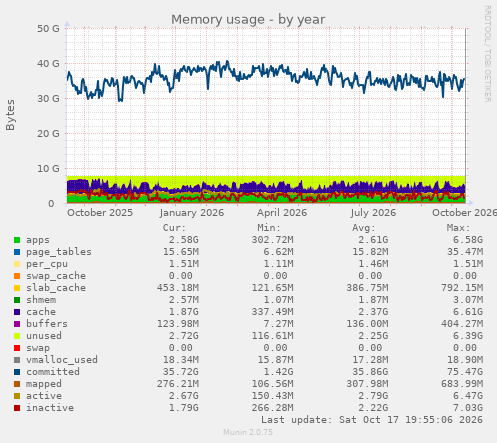Click the 'Munin 2.0.75' version footer
The image size is (497, 443).
(x=248, y=432)
